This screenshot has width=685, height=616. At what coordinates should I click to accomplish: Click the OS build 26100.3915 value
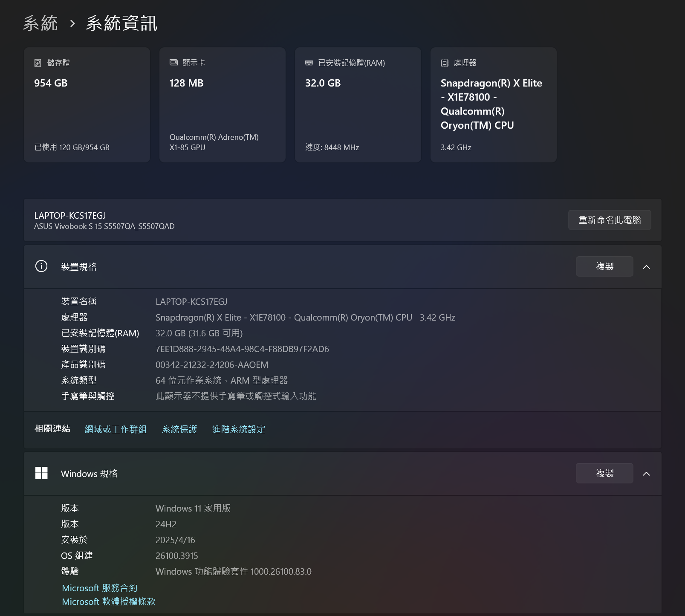click(x=177, y=556)
